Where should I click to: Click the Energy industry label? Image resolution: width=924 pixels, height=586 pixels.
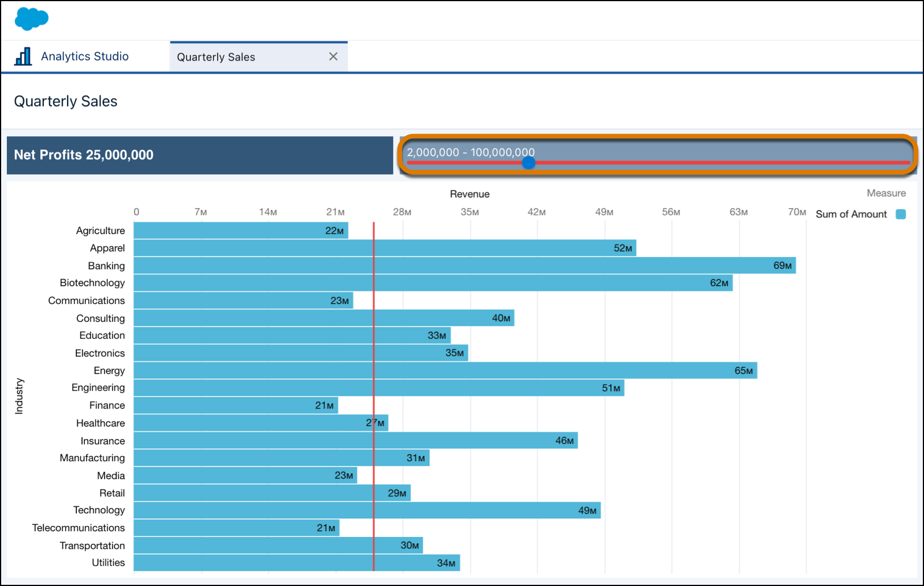pyautogui.click(x=109, y=370)
